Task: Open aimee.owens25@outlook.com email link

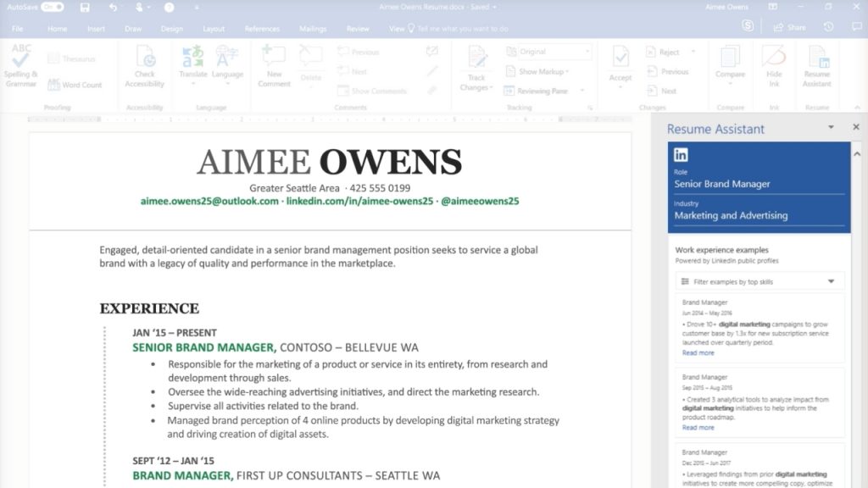Action: (x=209, y=201)
